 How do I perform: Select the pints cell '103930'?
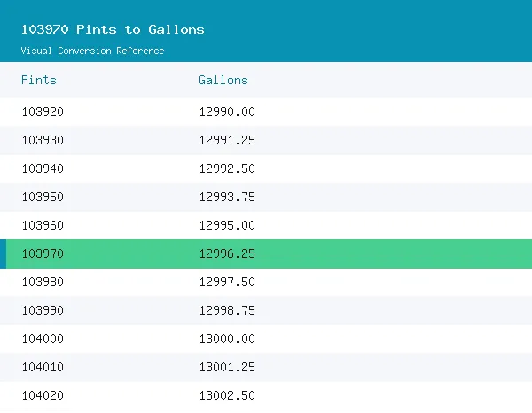(x=43, y=140)
